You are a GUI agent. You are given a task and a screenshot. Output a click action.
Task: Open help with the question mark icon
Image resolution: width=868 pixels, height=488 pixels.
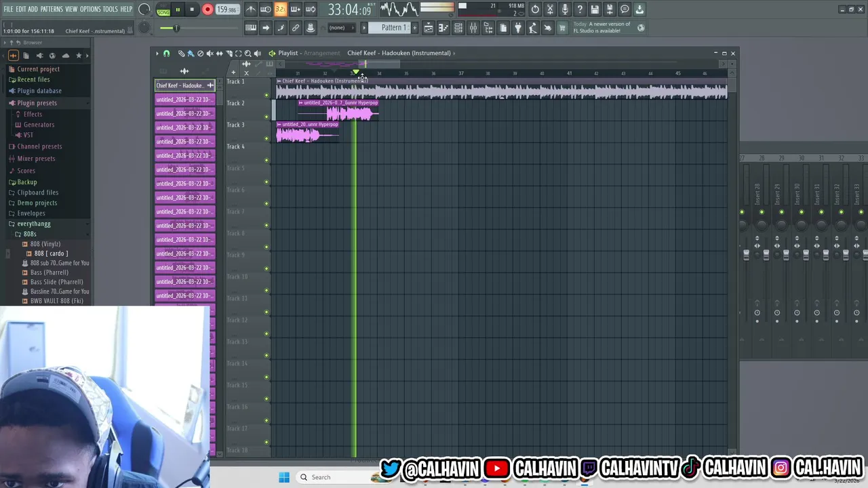pyautogui.click(x=580, y=9)
